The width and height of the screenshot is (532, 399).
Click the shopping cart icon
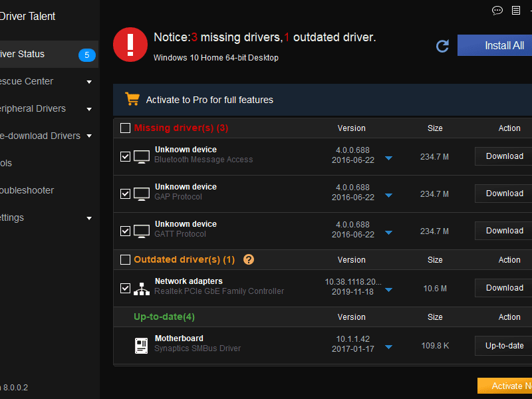[x=132, y=99]
